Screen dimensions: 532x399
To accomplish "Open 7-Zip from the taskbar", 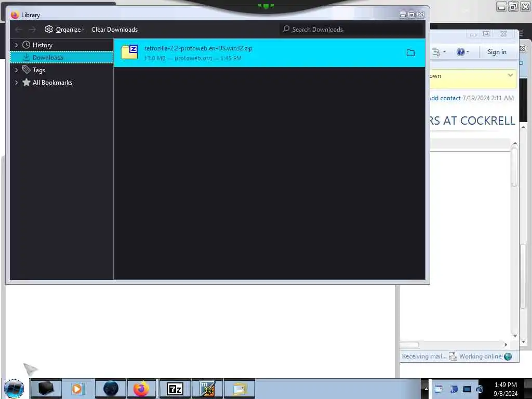I will (x=175, y=389).
